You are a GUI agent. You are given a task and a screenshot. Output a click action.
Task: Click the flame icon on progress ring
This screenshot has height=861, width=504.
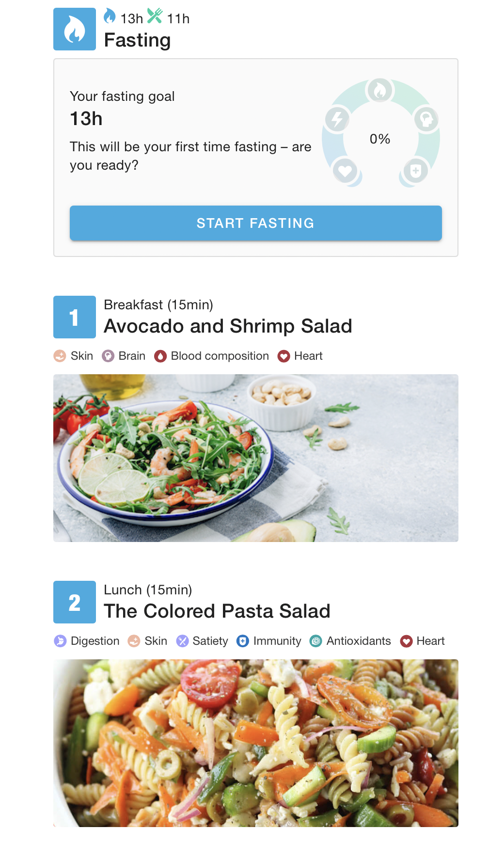click(x=380, y=90)
